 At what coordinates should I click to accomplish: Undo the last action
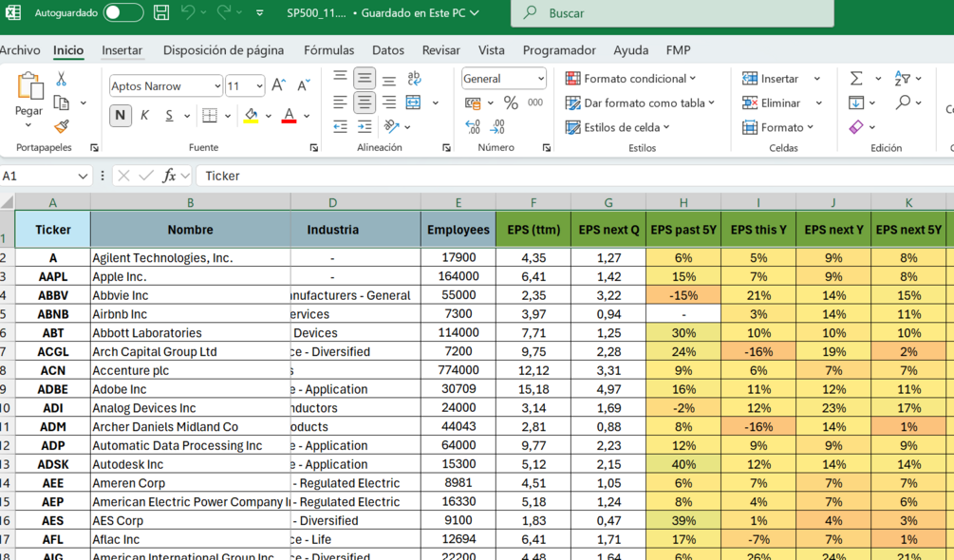(187, 12)
